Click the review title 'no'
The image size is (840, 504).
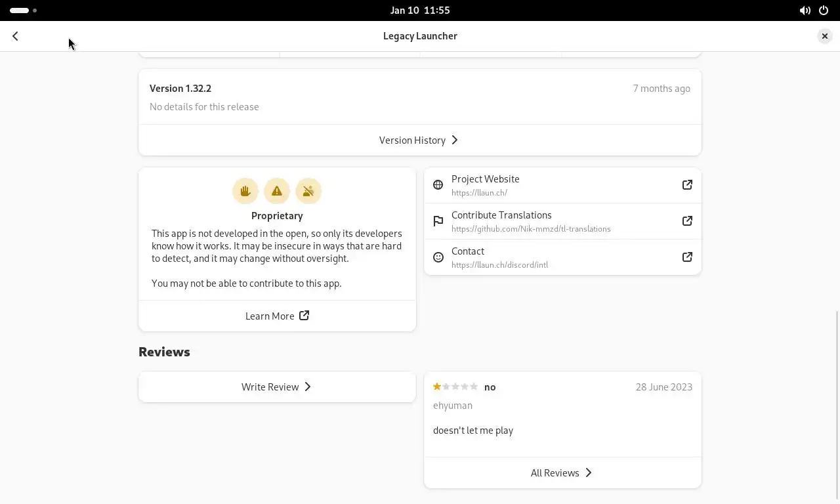[490, 387]
